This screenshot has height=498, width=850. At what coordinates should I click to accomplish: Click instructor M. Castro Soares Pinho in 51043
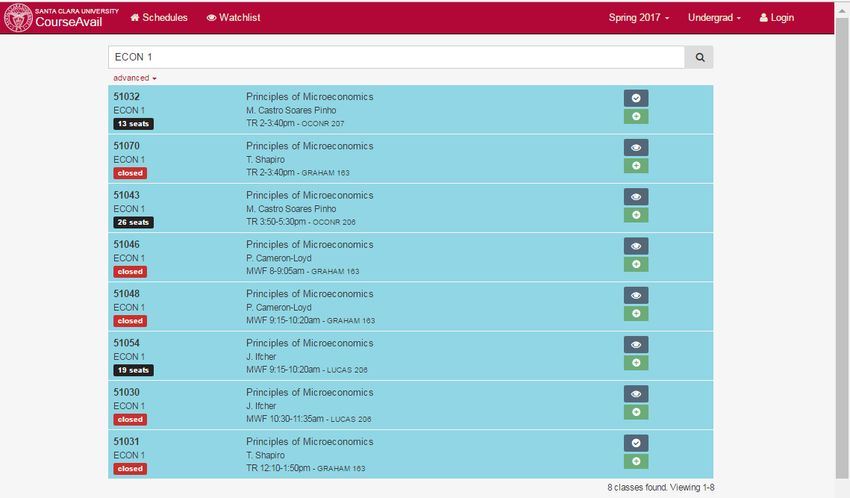291,209
